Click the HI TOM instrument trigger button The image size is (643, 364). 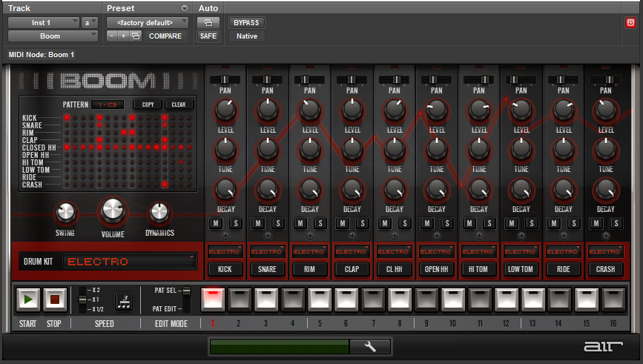click(x=478, y=269)
